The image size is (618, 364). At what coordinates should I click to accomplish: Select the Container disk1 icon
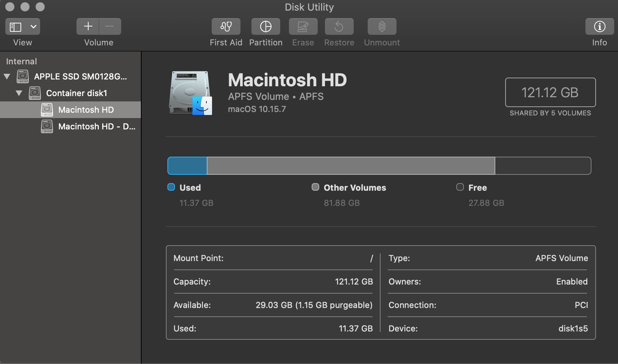35,93
